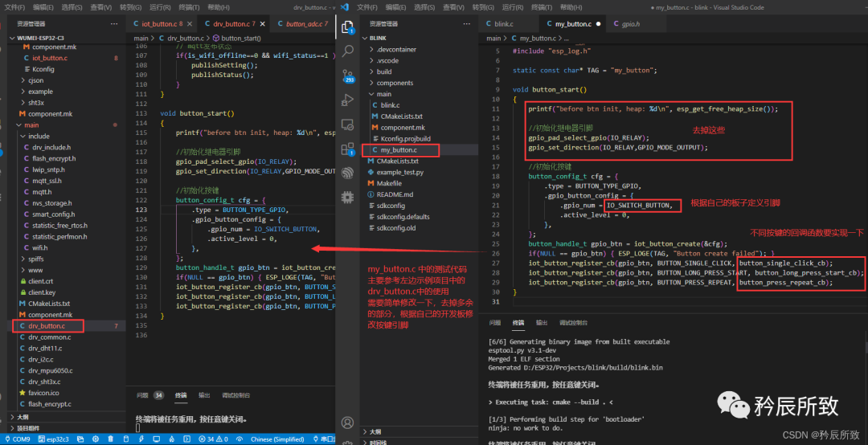Open the Explorer view in activity bar

click(348, 27)
